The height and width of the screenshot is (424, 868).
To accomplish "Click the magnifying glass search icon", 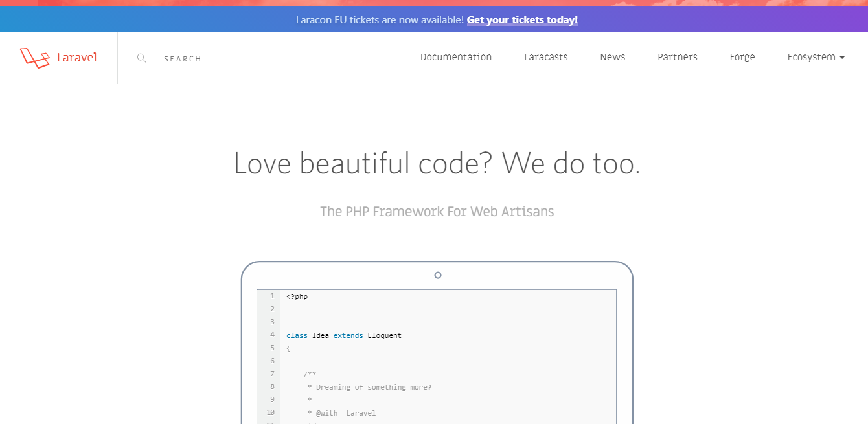I will click(142, 58).
